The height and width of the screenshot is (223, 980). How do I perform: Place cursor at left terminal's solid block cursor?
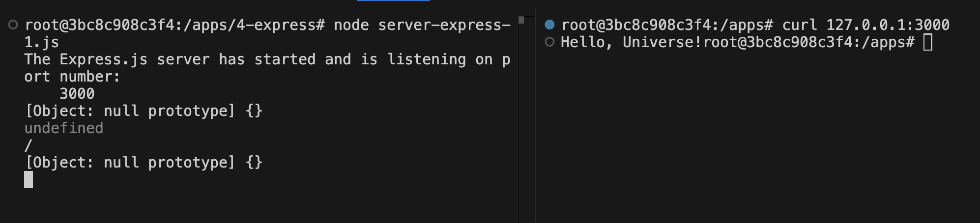[29, 180]
